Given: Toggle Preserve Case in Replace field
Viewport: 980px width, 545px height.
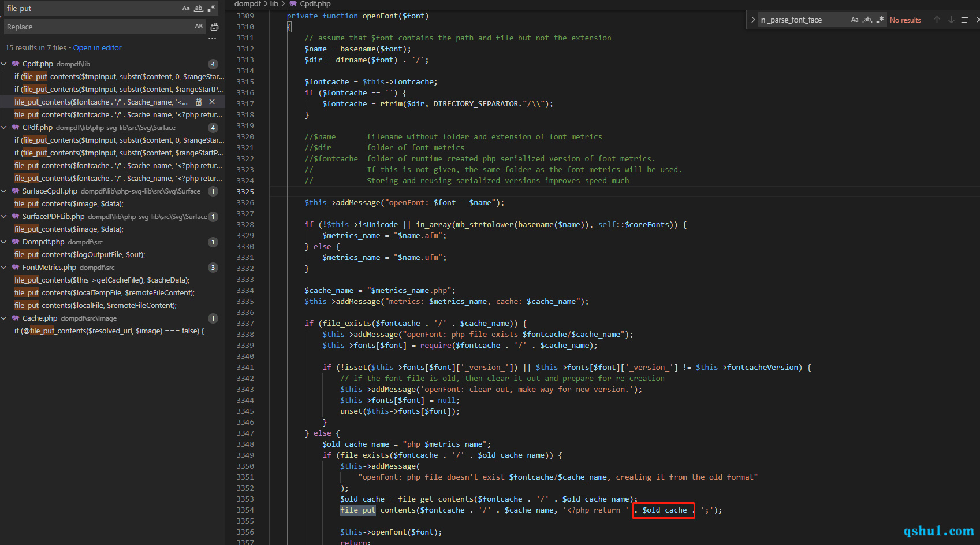Looking at the screenshot, I should pyautogui.click(x=199, y=27).
